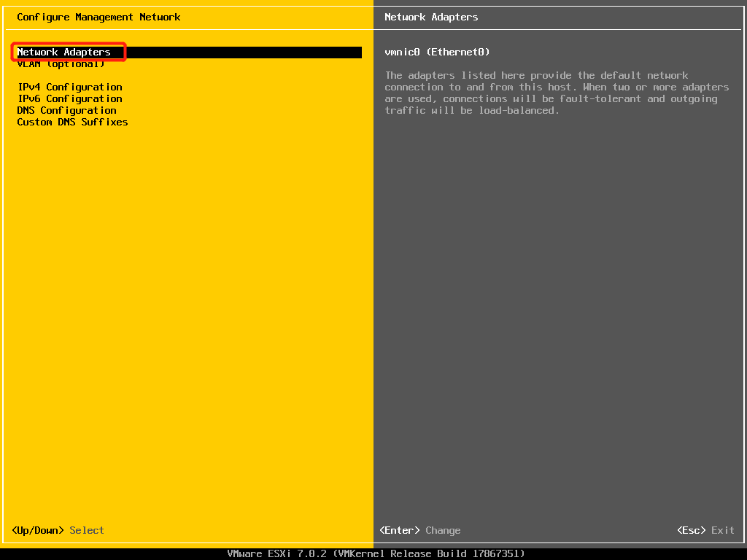The image size is (747, 560).
Task: Click the <Enter> Change hint
Action: [x=419, y=530]
